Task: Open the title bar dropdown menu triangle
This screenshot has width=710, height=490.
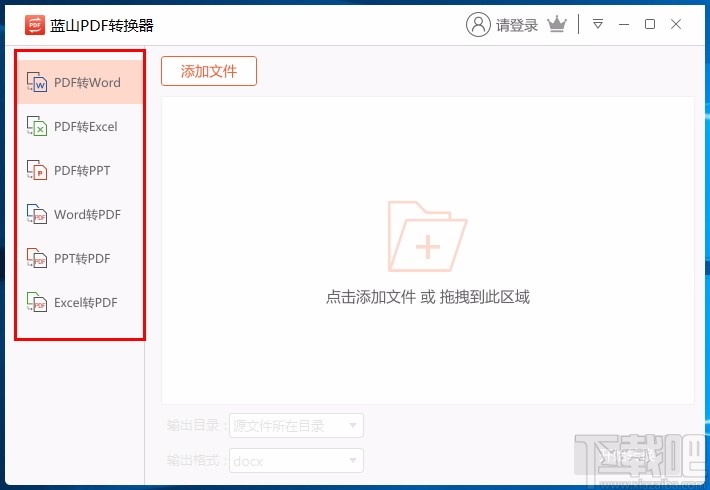Action: [598, 24]
